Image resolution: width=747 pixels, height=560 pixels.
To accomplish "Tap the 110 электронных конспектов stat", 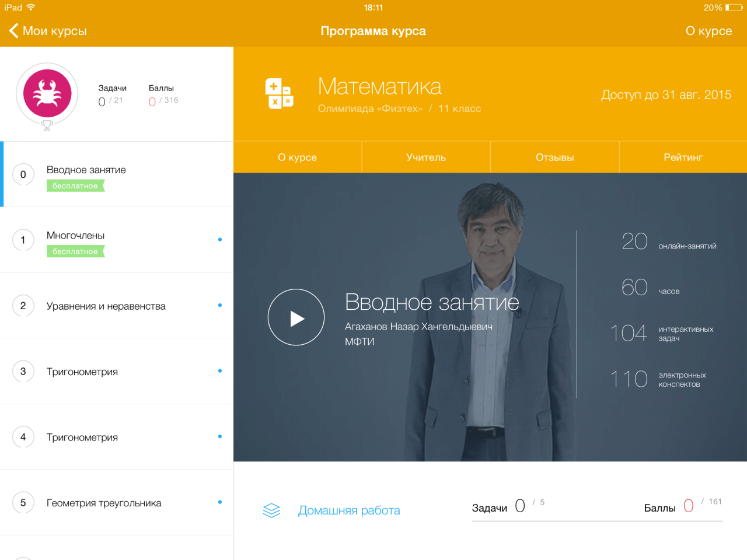I will (658, 379).
